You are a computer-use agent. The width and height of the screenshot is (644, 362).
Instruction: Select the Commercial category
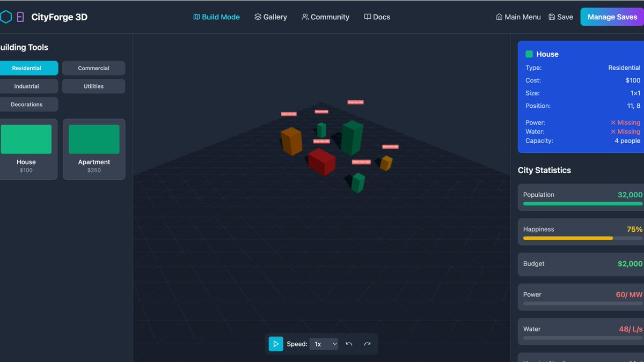93,68
